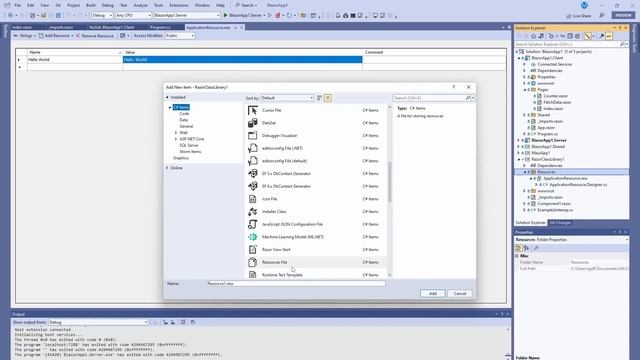Image resolution: width=640 pixels, height=360 pixels.
Task: Click the Properties wrench in Solution Explorer
Action: tap(602, 36)
